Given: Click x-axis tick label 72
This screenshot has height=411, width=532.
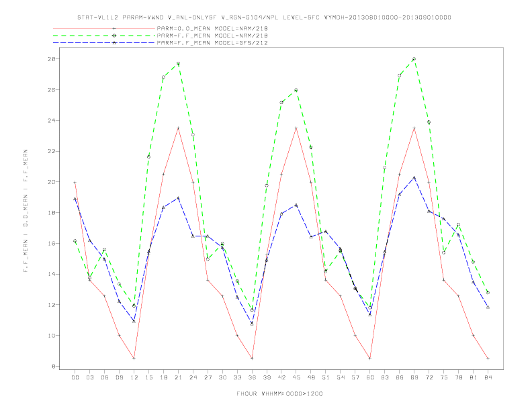Looking at the screenshot, I should pyautogui.click(x=429, y=377).
